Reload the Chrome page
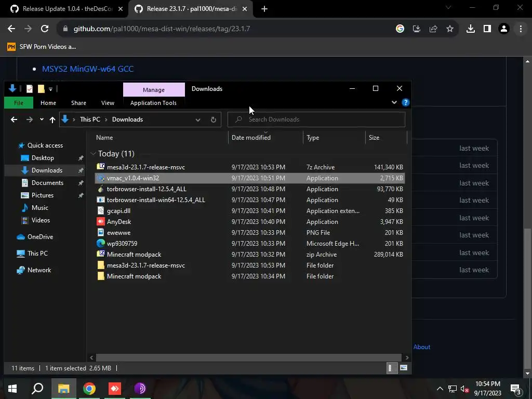532x399 pixels. [45, 29]
